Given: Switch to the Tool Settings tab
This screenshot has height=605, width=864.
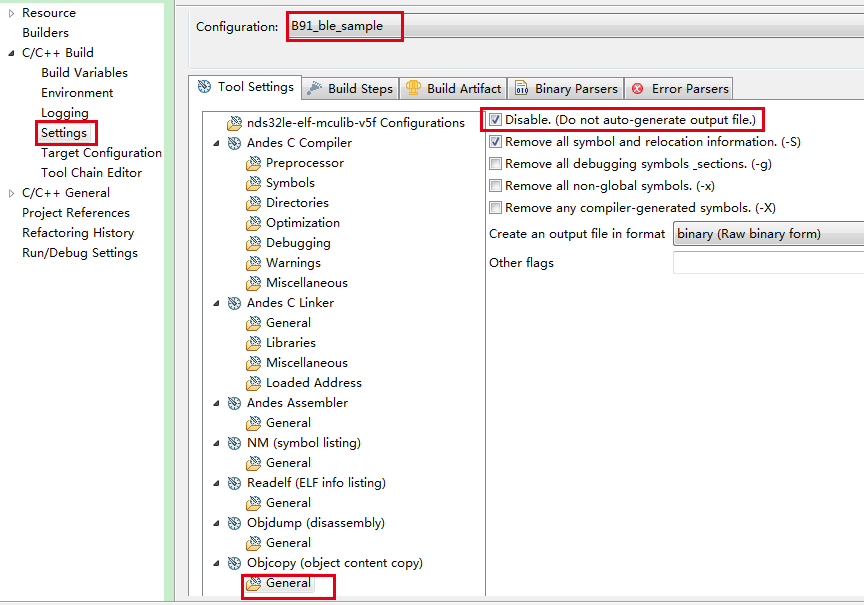Looking at the screenshot, I should (x=245, y=87).
